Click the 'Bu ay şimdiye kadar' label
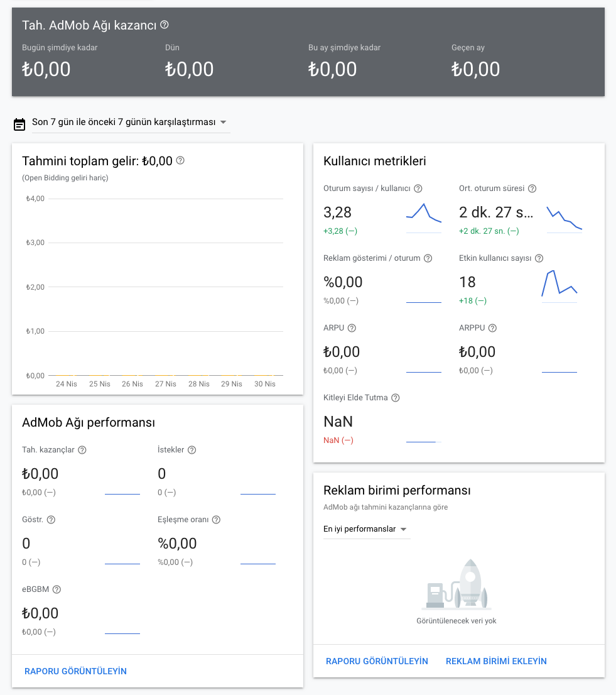This screenshot has width=616, height=695. [x=345, y=47]
